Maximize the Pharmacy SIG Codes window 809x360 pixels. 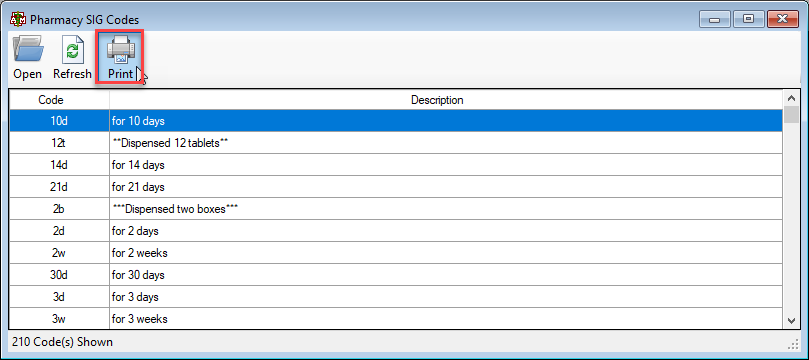(x=748, y=20)
